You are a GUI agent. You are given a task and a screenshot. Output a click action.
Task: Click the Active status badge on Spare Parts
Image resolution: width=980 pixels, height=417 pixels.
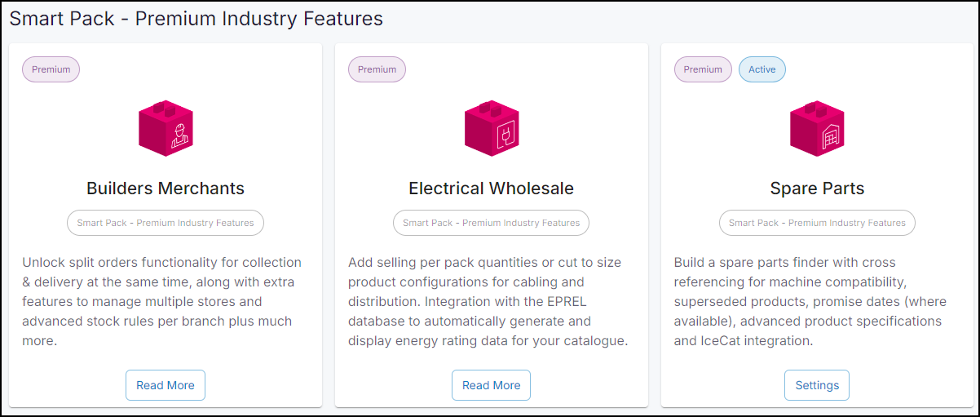point(762,69)
